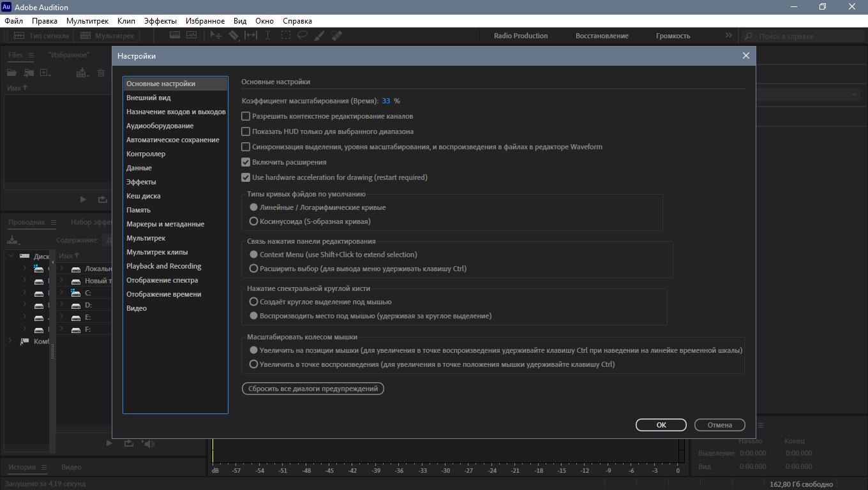Select the Lasso Selection tool
Image resolution: width=868 pixels, height=490 pixels.
(303, 36)
